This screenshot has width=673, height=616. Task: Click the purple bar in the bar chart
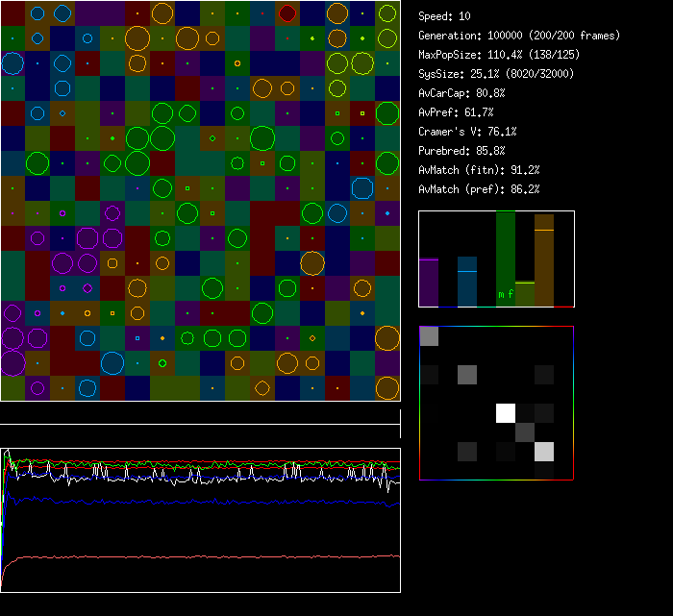click(x=429, y=283)
